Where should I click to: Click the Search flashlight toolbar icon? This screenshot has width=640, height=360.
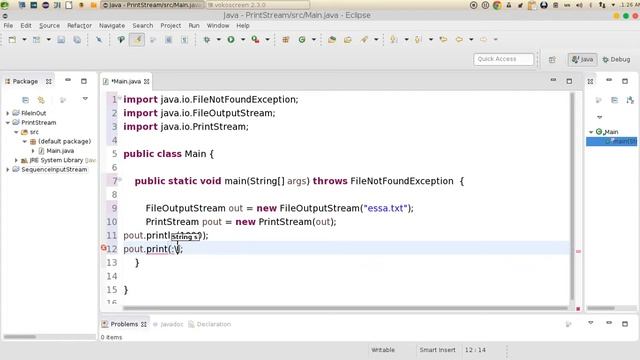click(x=364, y=40)
